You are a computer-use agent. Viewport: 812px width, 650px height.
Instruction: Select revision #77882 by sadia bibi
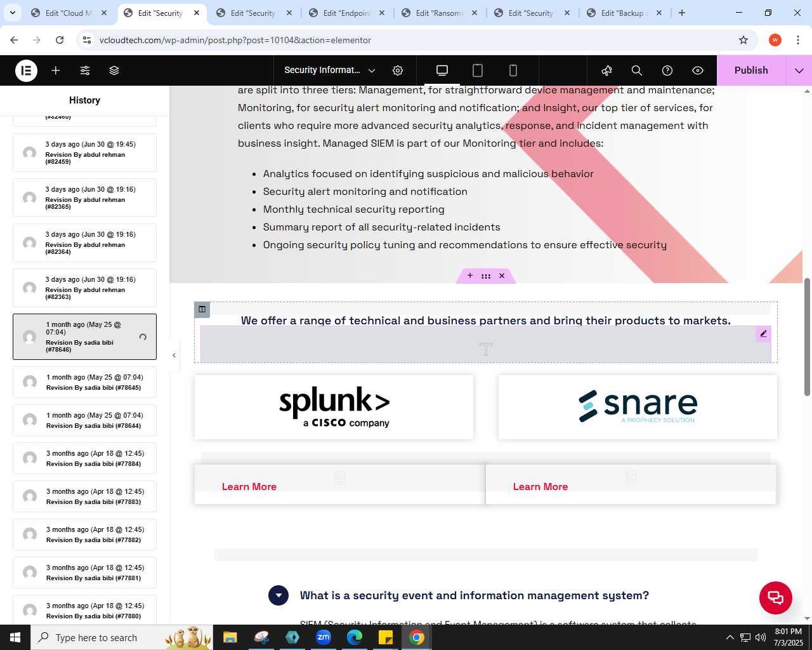coord(84,534)
